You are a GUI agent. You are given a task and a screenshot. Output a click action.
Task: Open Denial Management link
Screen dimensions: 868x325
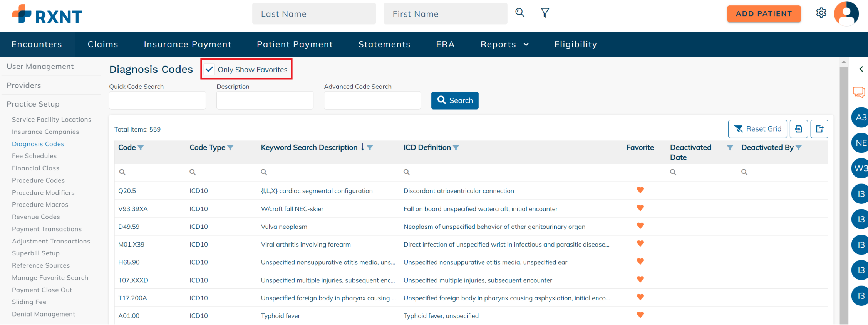44,314
